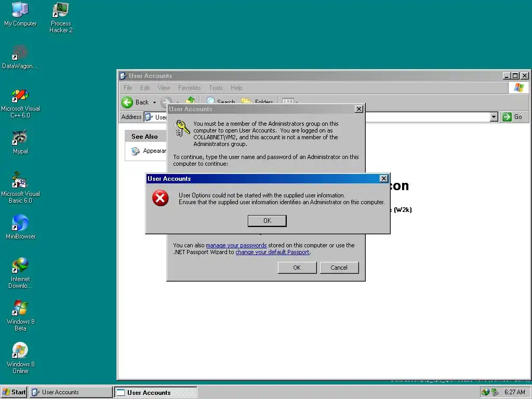
Task: Click Cancel in the credentials dialog
Action: pyautogui.click(x=339, y=268)
